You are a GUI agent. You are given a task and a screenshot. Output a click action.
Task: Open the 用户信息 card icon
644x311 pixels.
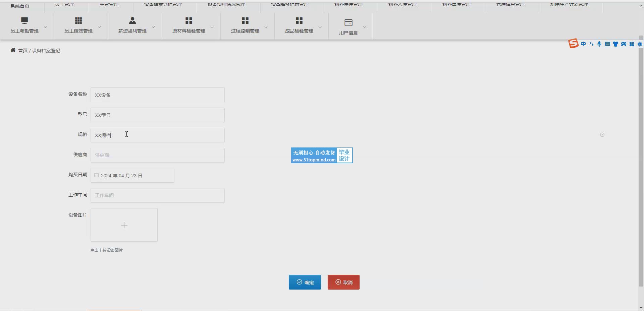click(x=348, y=23)
